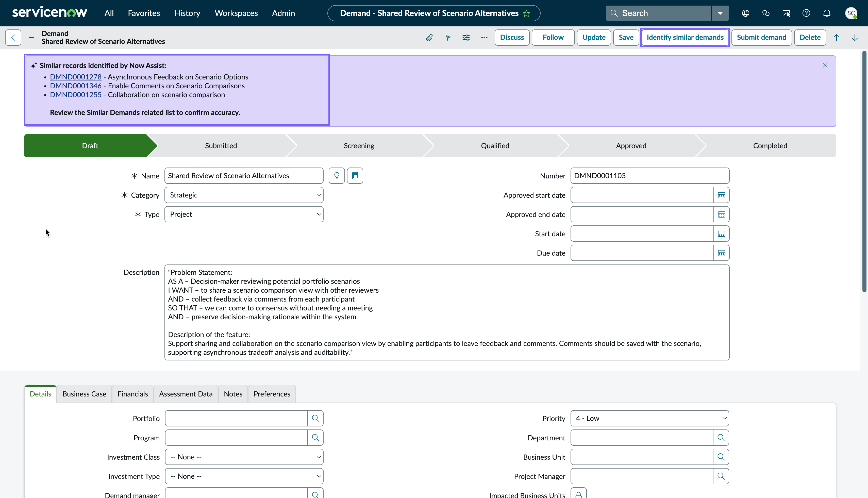Image resolution: width=868 pixels, height=498 pixels.
Task: Open the SC user avatar menu
Action: point(851,13)
